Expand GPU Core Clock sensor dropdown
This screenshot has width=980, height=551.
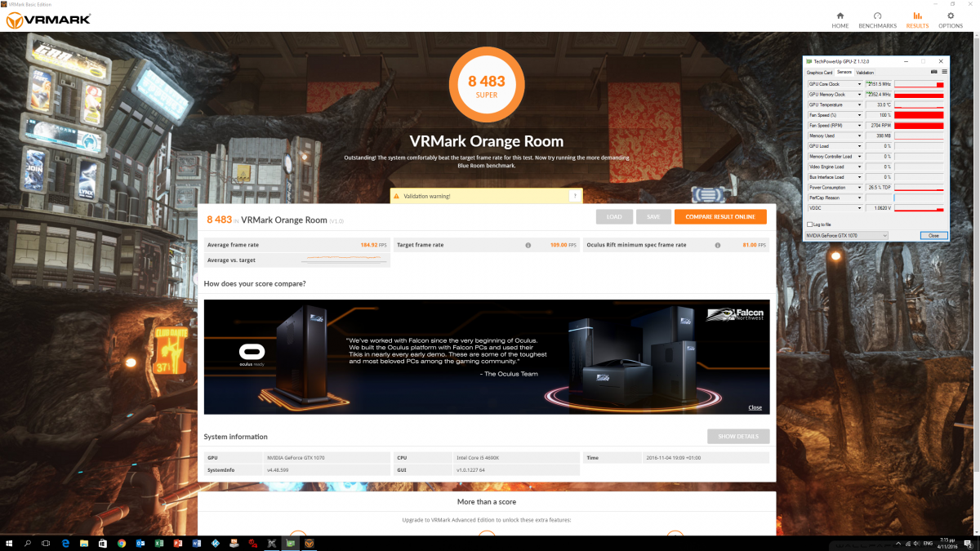click(x=858, y=84)
